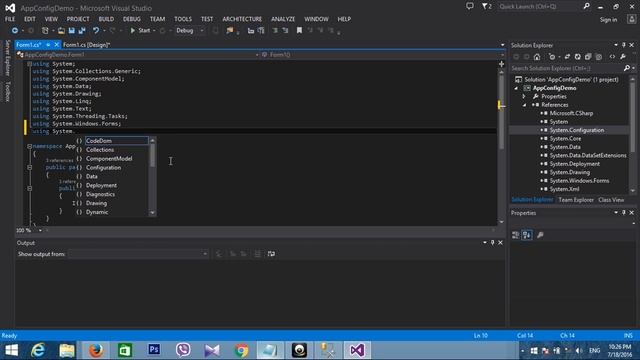The image size is (640, 360).
Task: Click the Quick Launch search magnifier icon
Action: (x=587, y=7)
